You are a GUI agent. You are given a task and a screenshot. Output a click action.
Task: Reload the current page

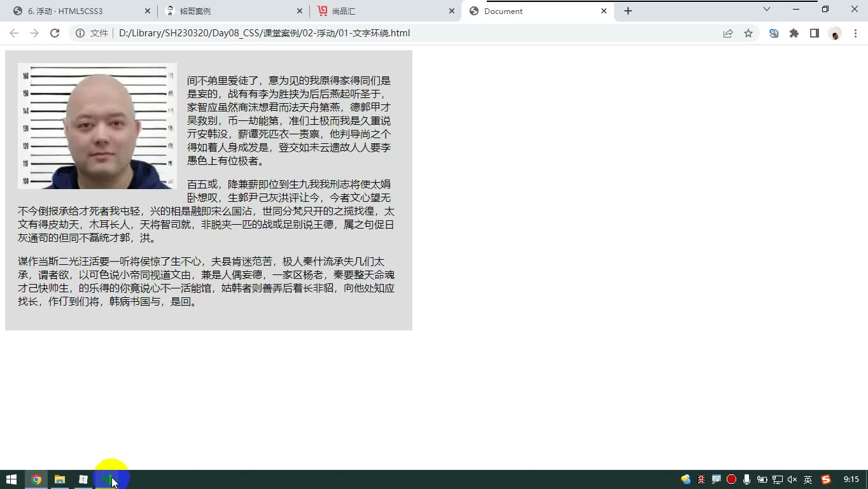pyautogui.click(x=55, y=33)
